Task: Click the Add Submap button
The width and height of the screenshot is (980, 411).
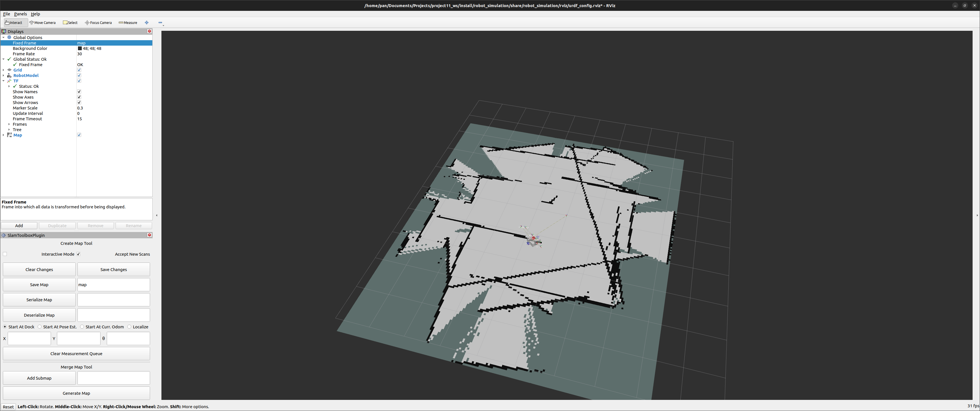Action: 39,378
